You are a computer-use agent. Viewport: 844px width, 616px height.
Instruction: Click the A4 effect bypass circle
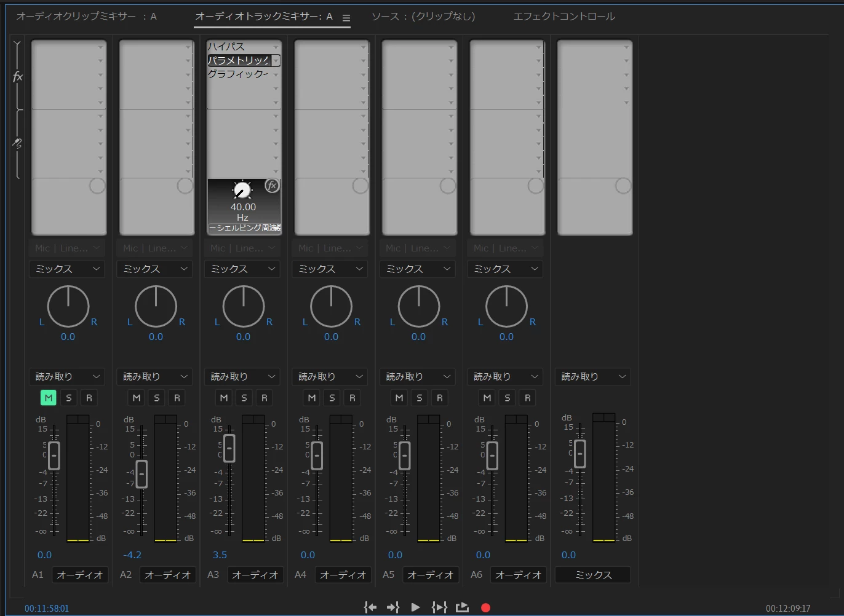360,186
